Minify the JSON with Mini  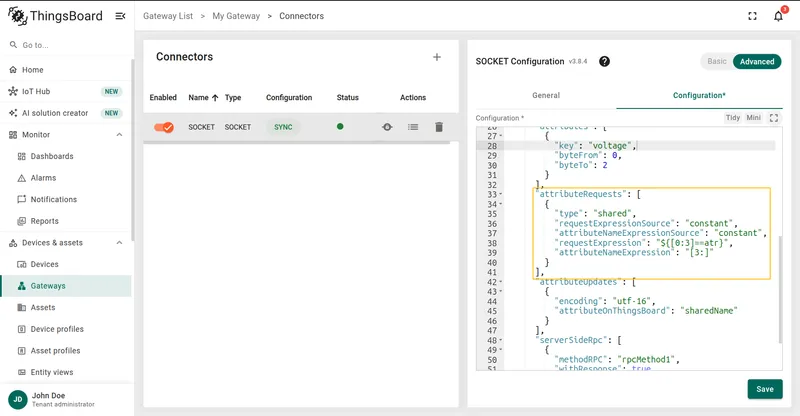(754, 118)
